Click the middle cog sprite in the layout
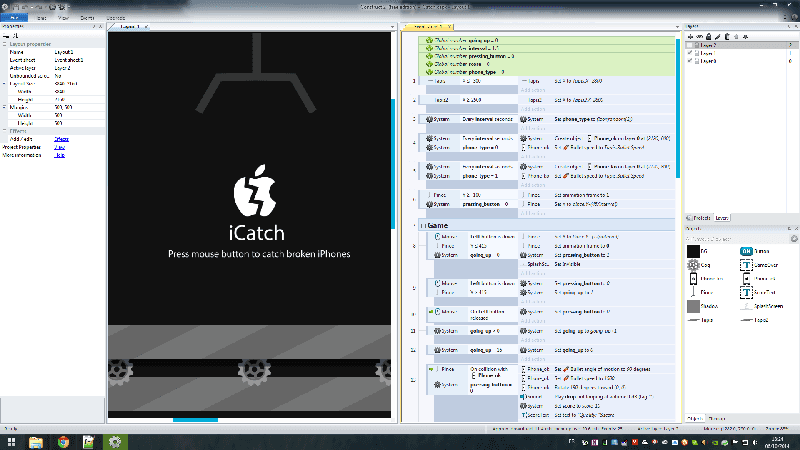The image size is (800, 450). (x=254, y=370)
